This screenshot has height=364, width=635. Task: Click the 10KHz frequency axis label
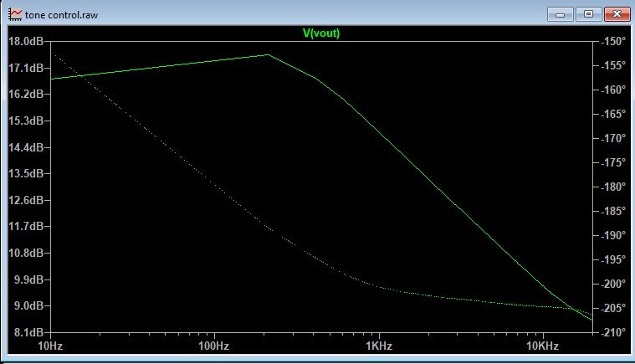(x=543, y=346)
